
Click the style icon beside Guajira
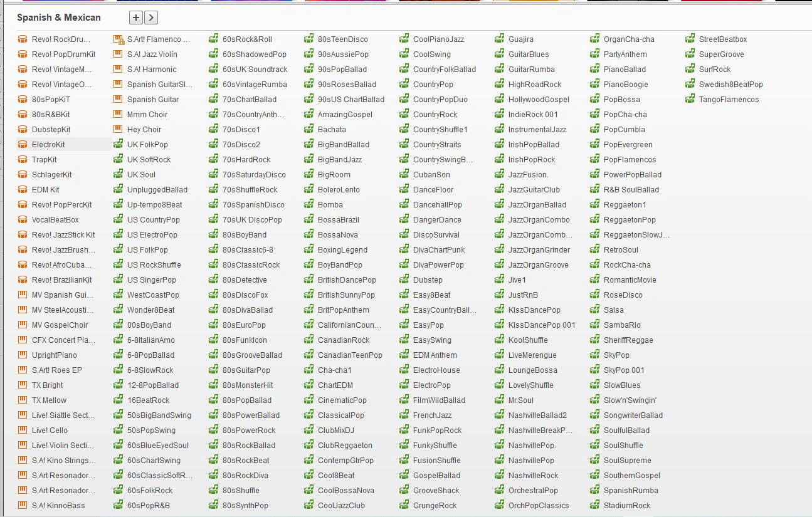(x=499, y=39)
